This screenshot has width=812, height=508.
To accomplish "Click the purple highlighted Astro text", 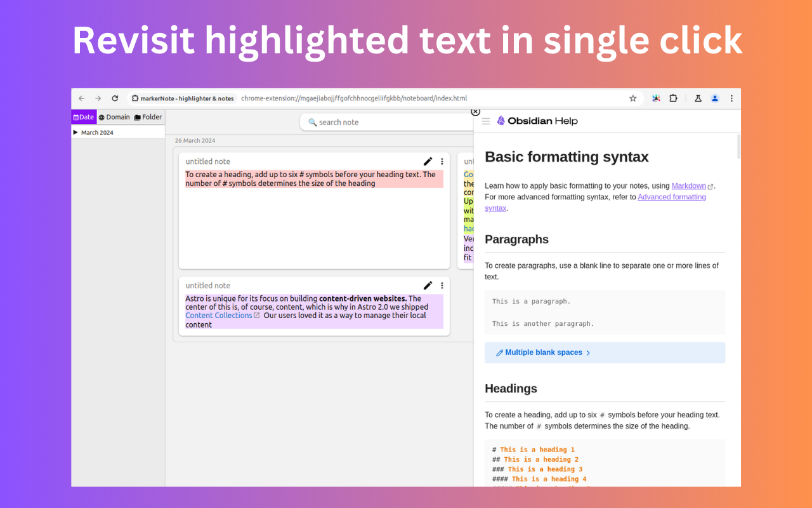I will (x=314, y=311).
